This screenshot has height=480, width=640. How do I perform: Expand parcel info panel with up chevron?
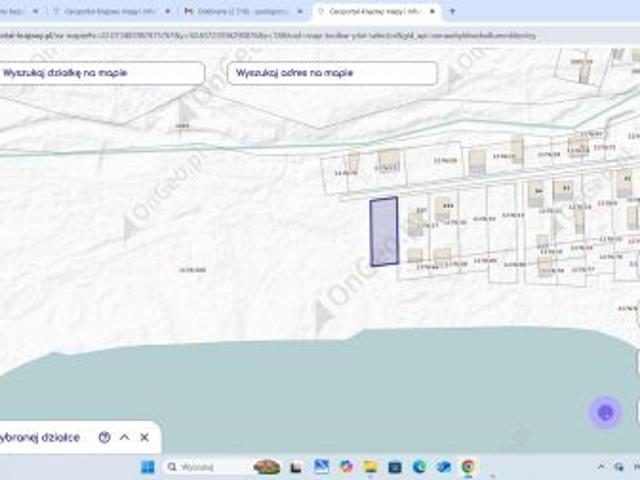click(124, 437)
